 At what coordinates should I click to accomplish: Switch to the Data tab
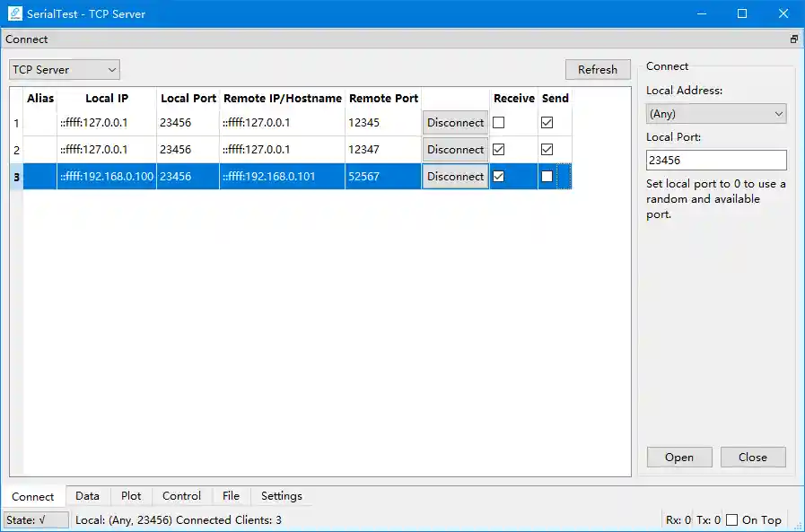click(x=87, y=496)
